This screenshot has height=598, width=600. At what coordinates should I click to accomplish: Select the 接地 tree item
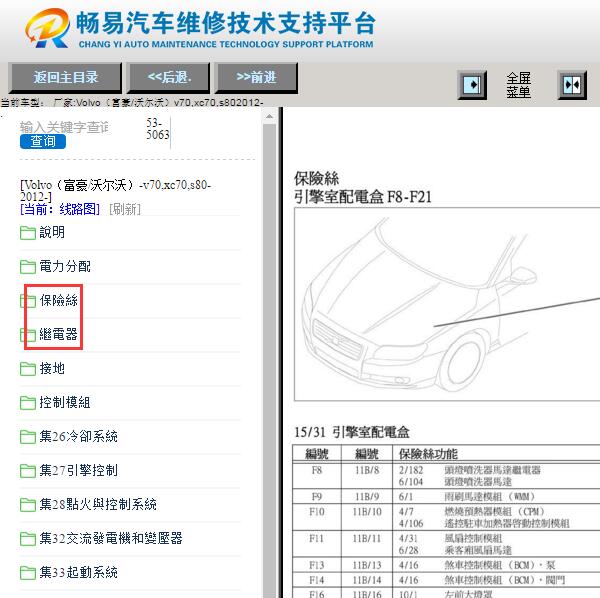(52, 368)
